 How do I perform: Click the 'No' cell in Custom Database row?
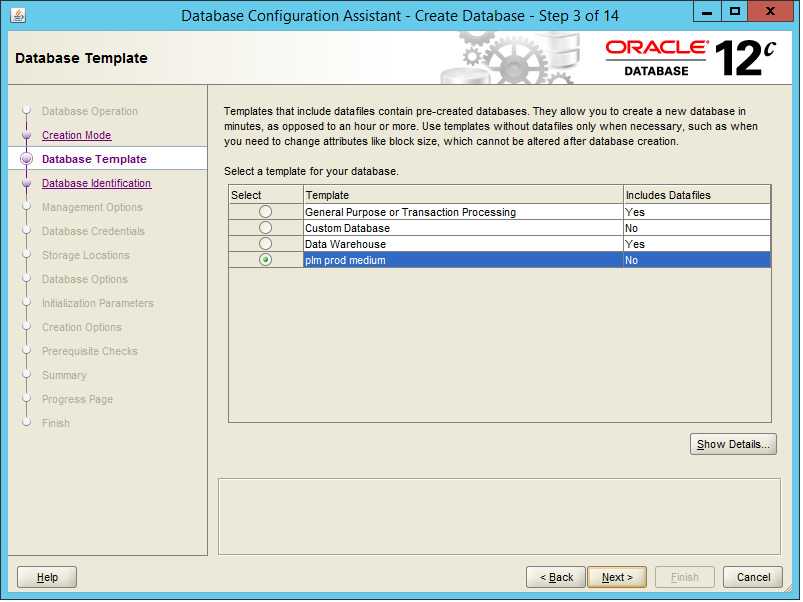click(696, 228)
